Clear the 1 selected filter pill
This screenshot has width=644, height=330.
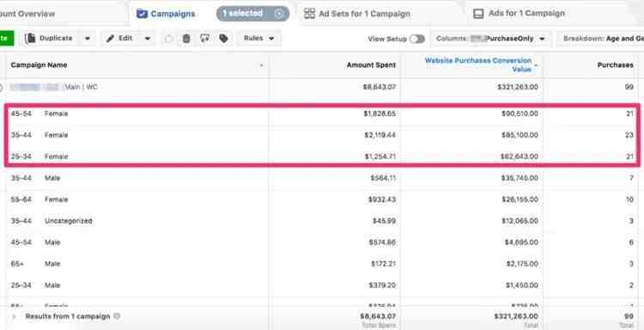click(x=279, y=14)
